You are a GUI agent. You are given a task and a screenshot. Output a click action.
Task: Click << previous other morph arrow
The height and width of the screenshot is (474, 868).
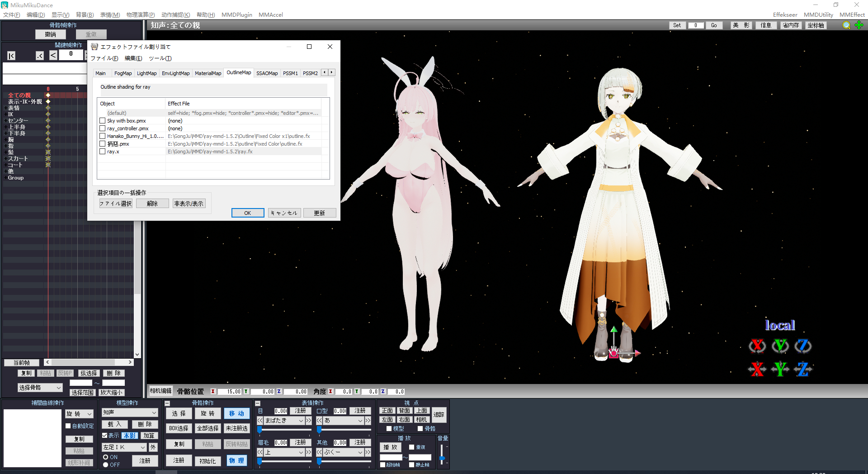point(319,452)
